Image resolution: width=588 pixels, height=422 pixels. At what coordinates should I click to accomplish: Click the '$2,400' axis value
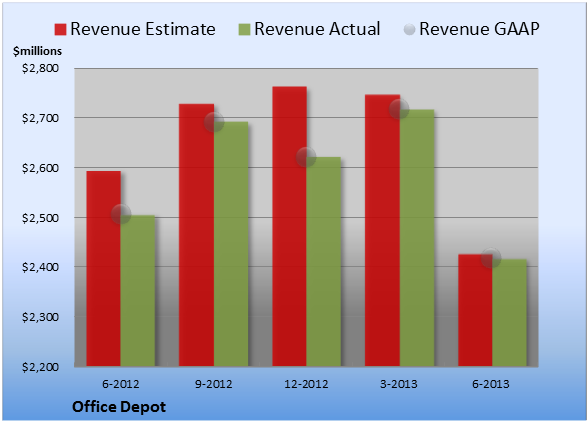pos(40,267)
